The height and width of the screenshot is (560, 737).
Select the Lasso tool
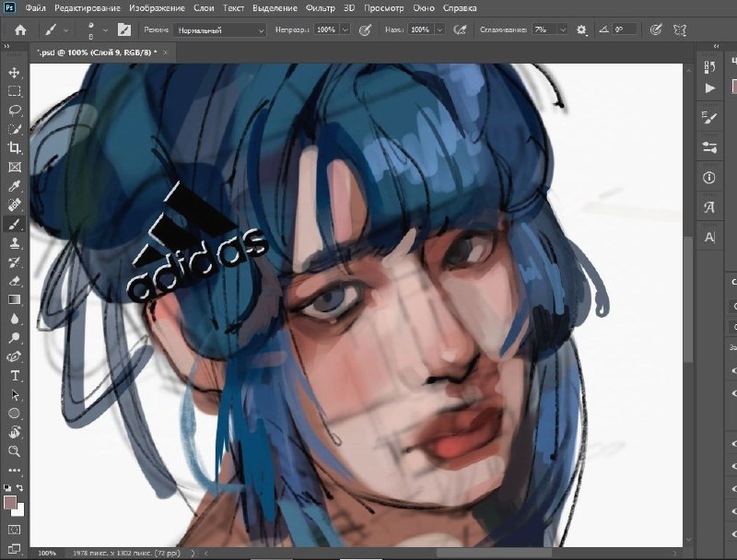point(14,111)
